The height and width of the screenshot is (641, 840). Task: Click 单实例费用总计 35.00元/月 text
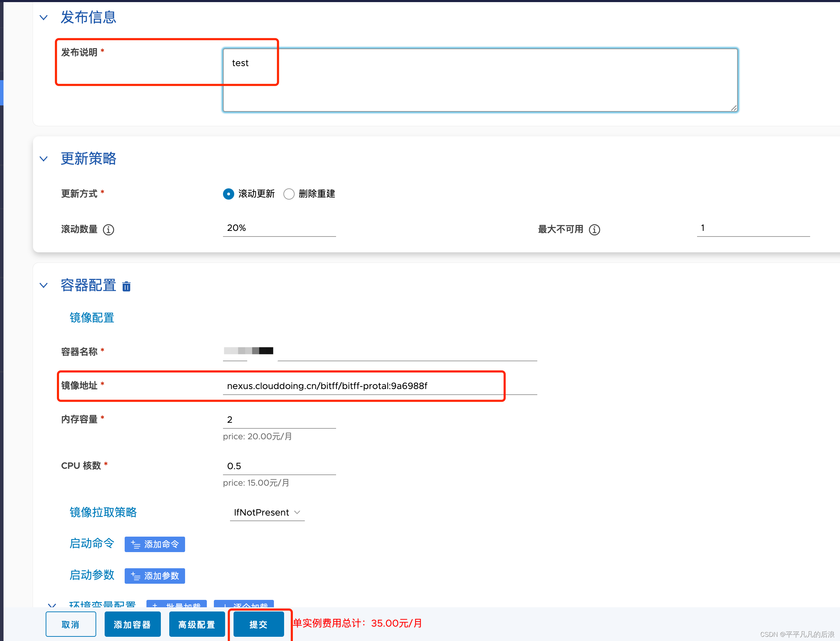[x=357, y=623]
